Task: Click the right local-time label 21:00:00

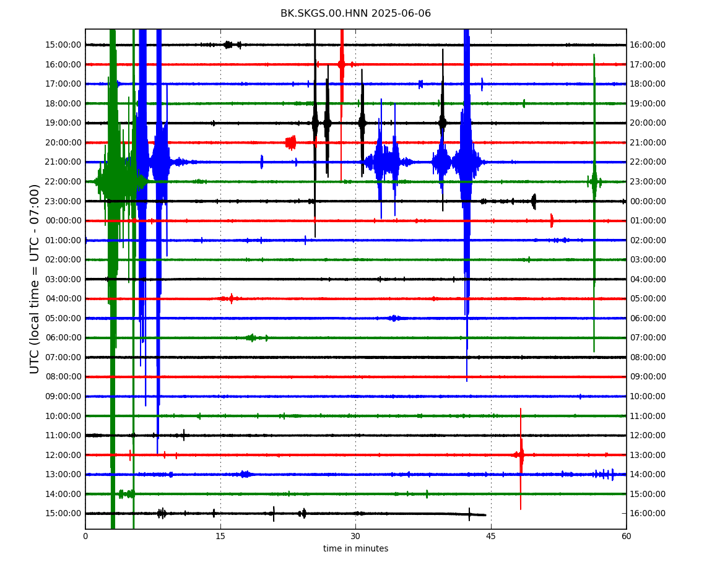Action: [648, 142]
